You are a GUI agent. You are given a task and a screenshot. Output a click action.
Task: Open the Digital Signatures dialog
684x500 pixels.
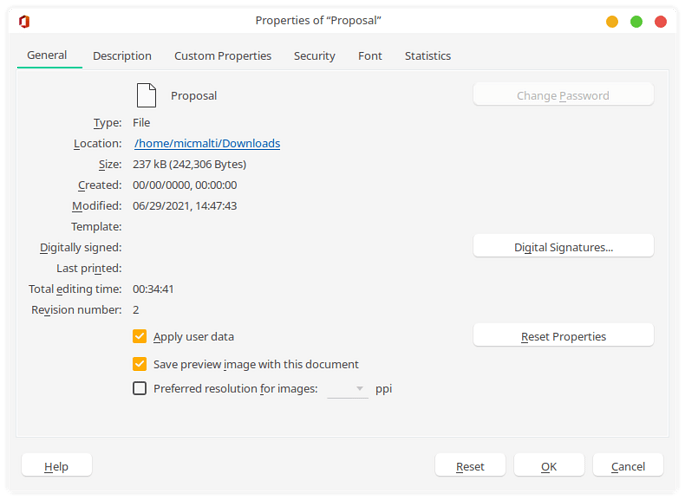coord(563,246)
